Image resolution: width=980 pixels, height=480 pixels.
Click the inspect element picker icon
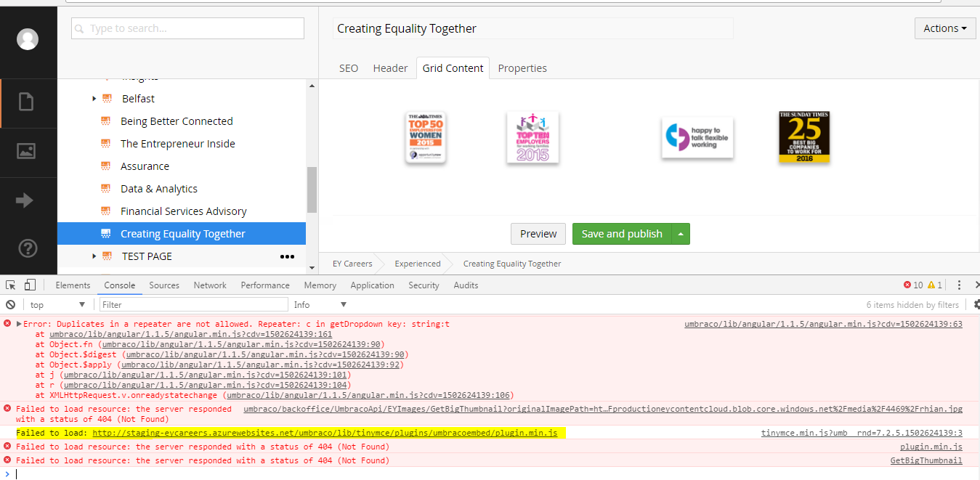coord(11,285)
